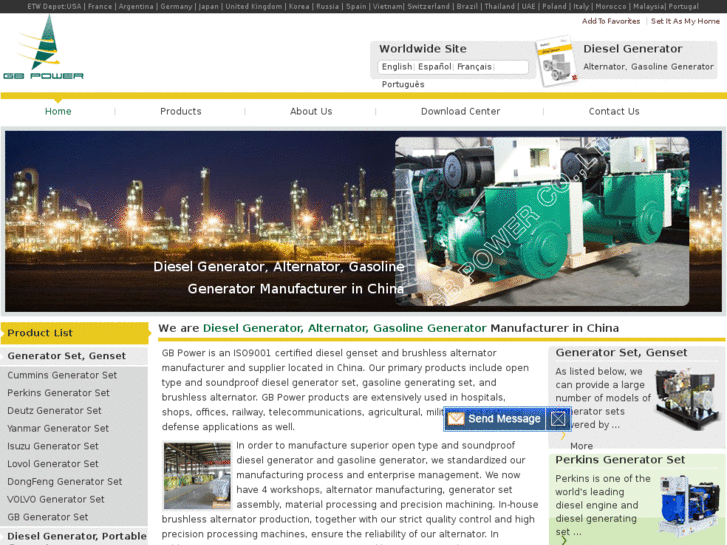
Task: Click the GB Power logo
Action: point(43,47)
